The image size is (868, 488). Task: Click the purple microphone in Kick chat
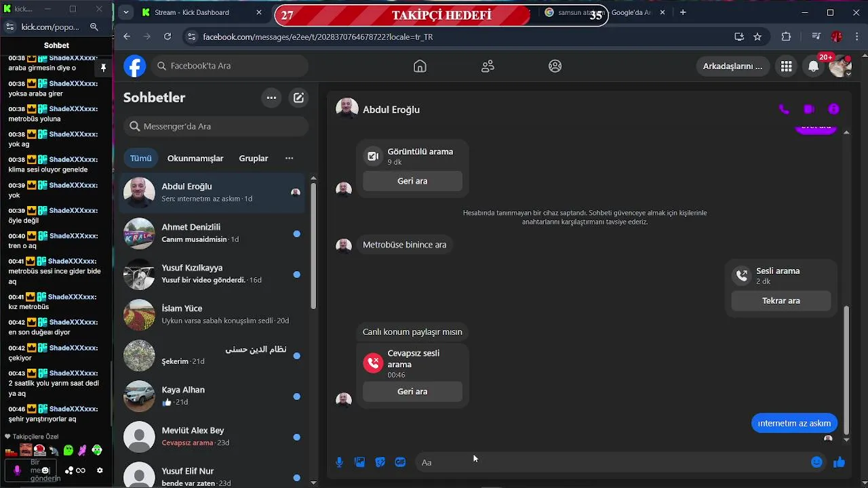[x=17, y=470]
